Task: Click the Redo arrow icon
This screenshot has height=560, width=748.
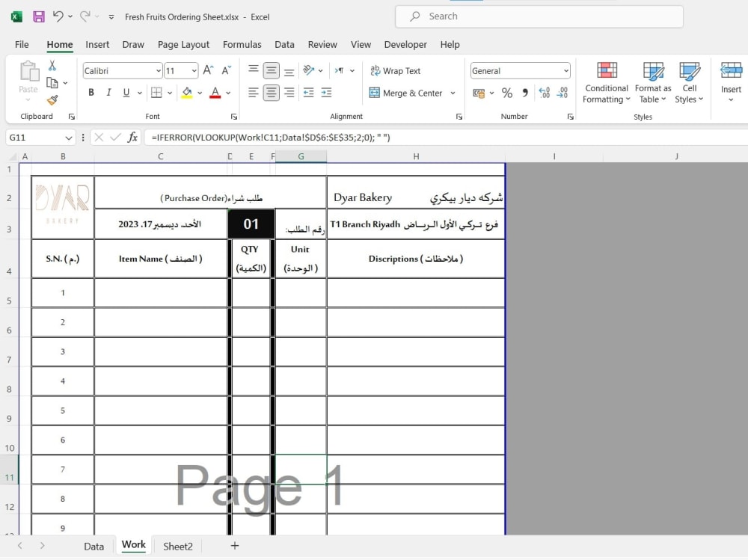Action: pyautogui.click(x=85, y=16)
